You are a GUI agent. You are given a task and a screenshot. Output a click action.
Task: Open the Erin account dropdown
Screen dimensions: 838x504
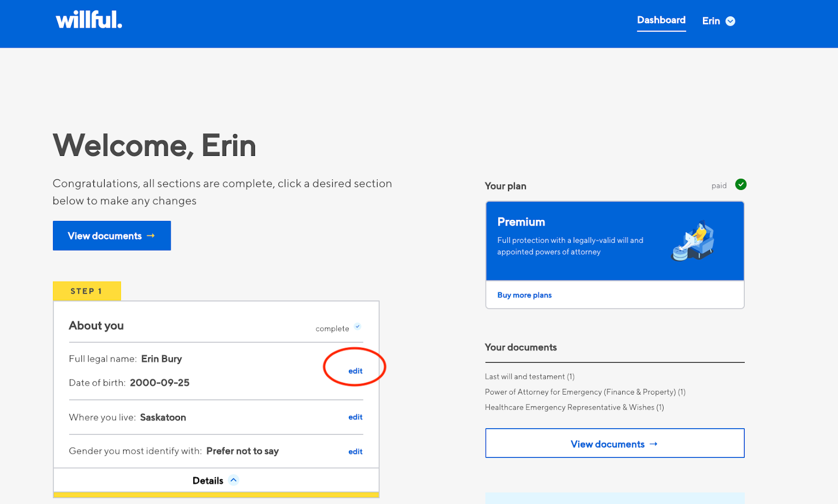tap(719, 21)
